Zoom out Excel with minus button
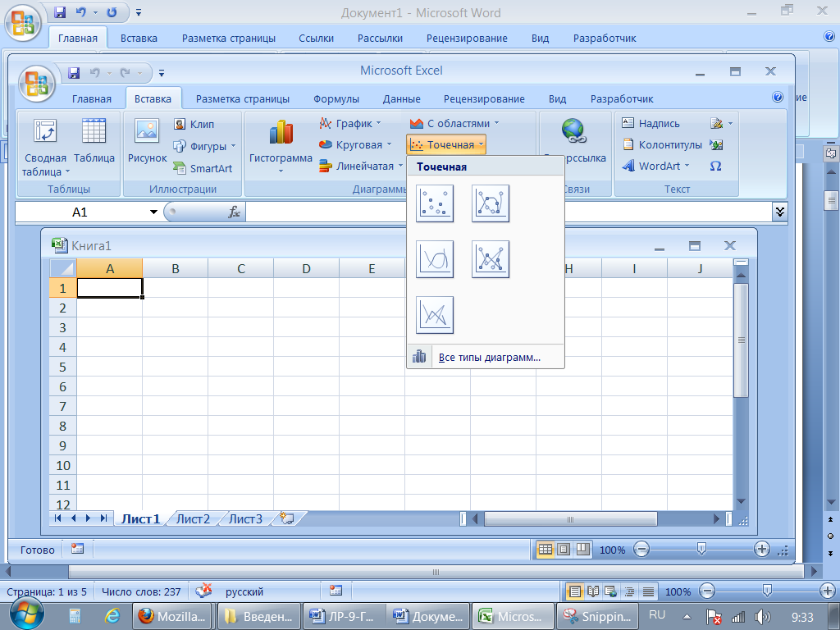 click(641, 549)
